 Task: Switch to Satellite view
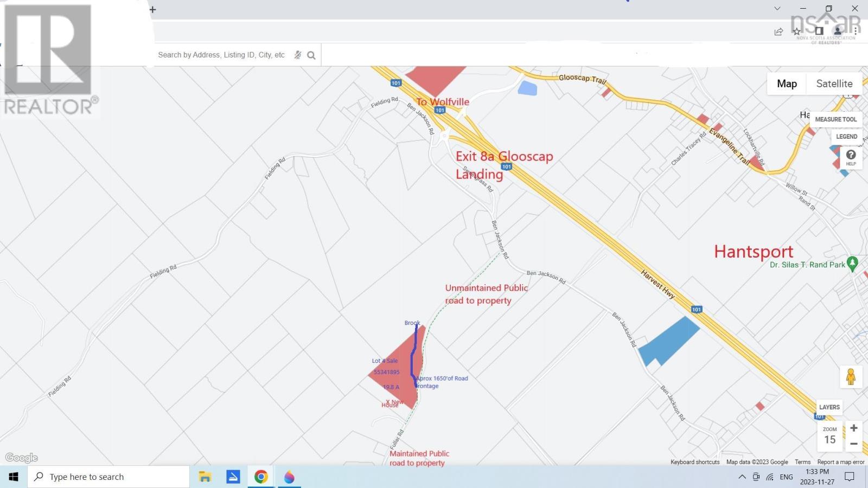[834, 84]
